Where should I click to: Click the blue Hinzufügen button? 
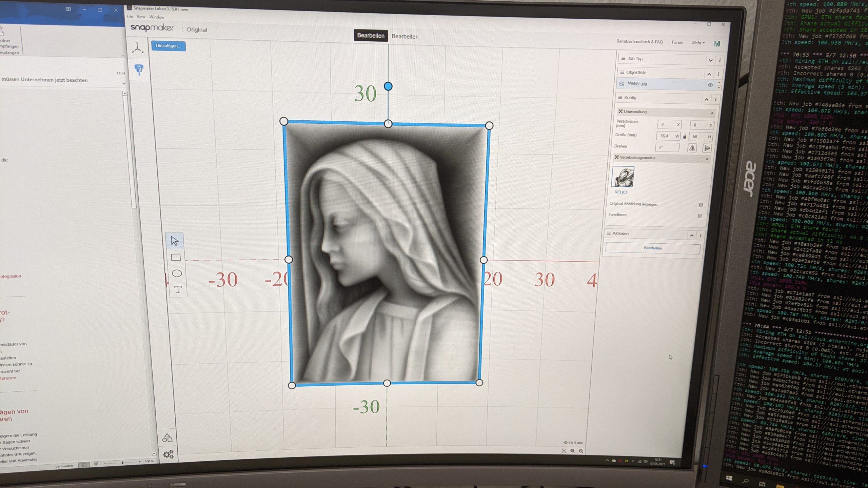(168, 46)
